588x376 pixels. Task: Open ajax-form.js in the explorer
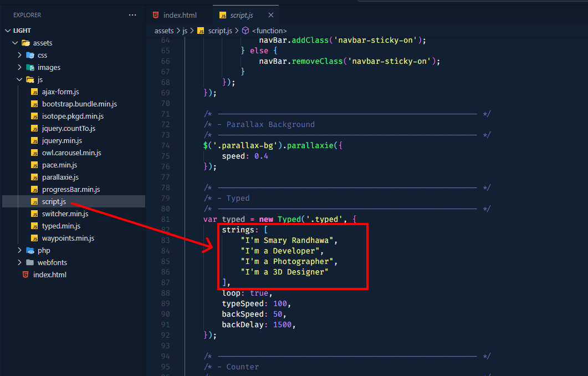click(x=60, y=92)
